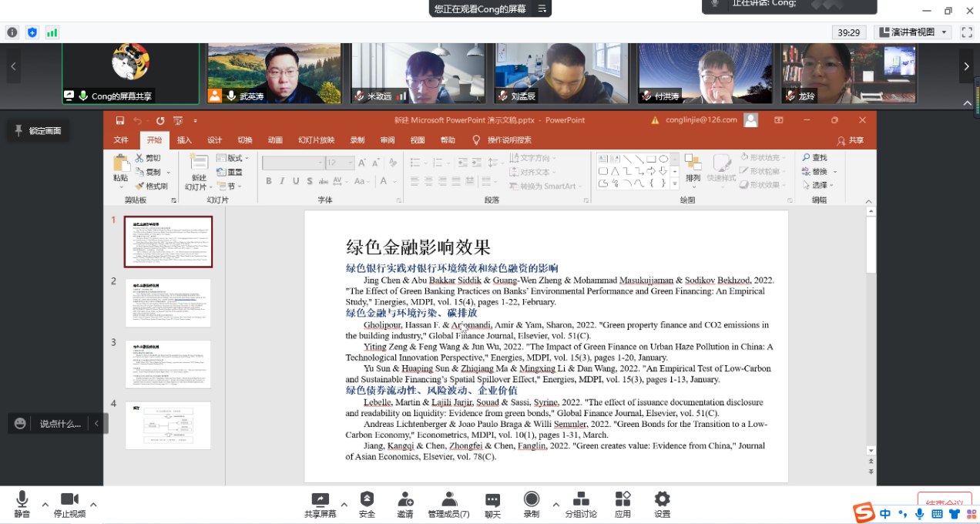Open the 安全 security shield icon
This screenshot has height=524, width=980.
tap(367, 504)
